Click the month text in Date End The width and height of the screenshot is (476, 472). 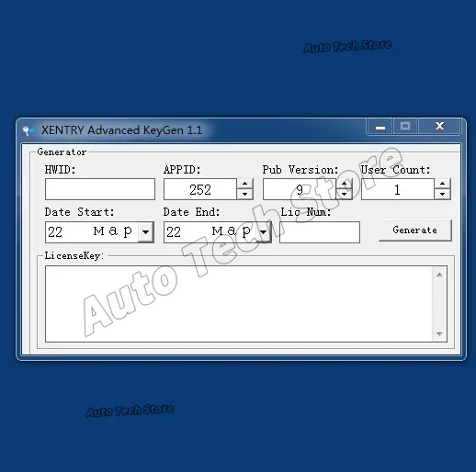click(232, 231)
